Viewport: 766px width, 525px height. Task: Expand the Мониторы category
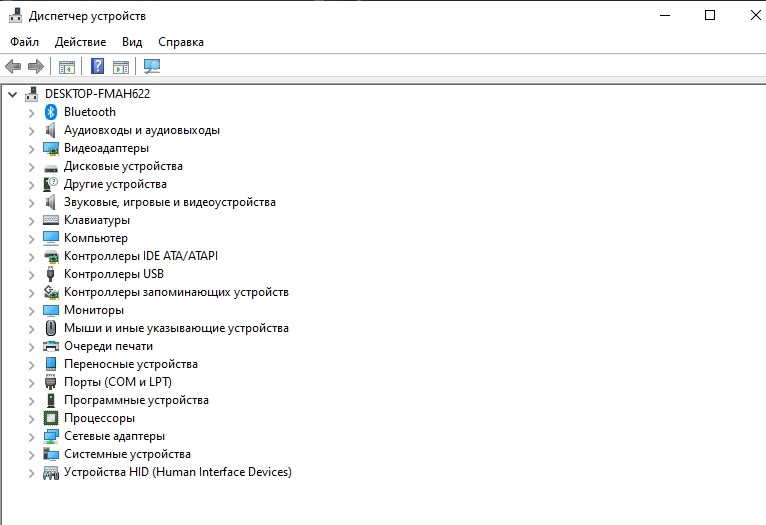pyautogui.click(x=32, y=311)
